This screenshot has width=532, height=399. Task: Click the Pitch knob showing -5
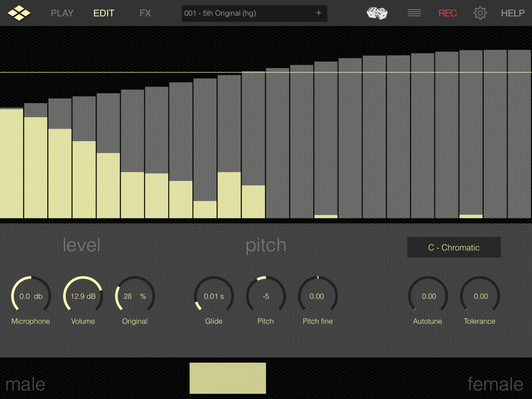[x=266, y=296]
